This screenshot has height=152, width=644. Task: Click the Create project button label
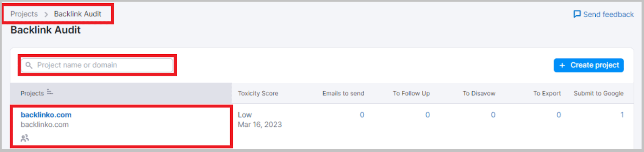[x=594, y=65]
